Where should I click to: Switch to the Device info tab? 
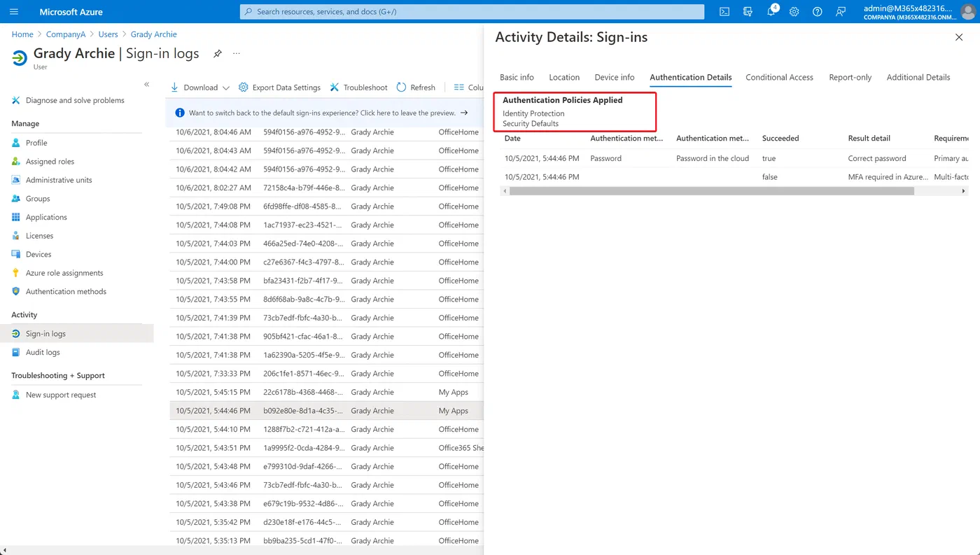click(615, 78)
